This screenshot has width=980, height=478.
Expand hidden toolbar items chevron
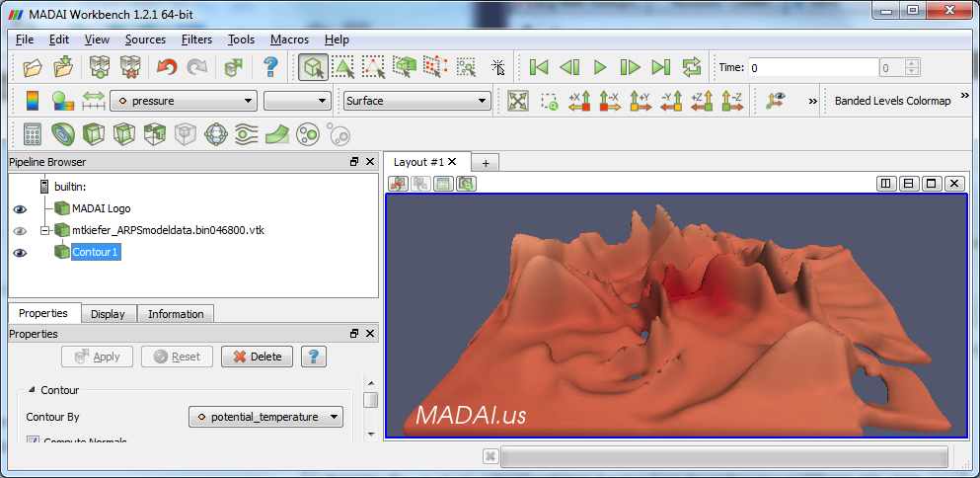[812, 101]
